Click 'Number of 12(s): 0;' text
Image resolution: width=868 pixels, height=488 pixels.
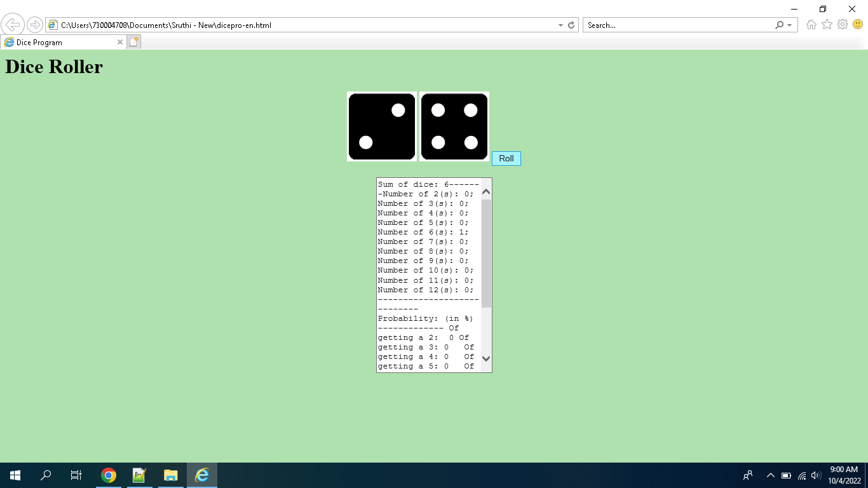tap(426, 290)
